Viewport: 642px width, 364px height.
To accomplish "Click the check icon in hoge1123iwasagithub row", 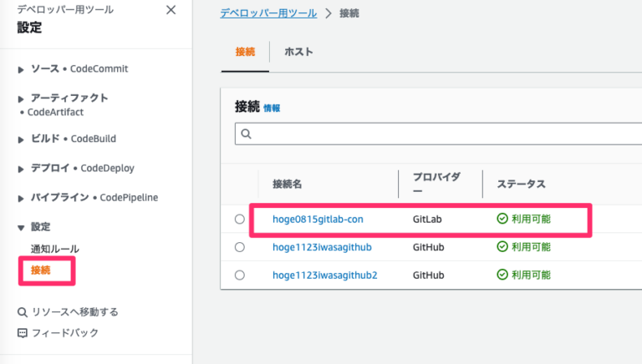I will [x=502, y=246].
